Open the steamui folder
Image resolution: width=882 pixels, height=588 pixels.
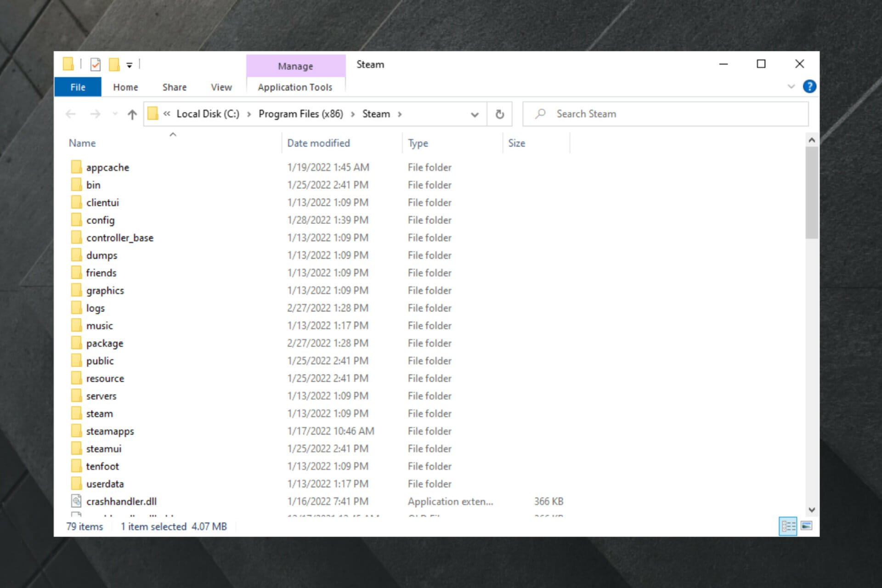coord(103,448)
